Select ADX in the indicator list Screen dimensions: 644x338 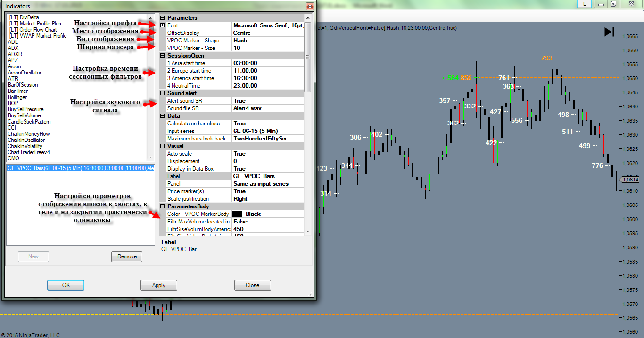coord(13,48)
